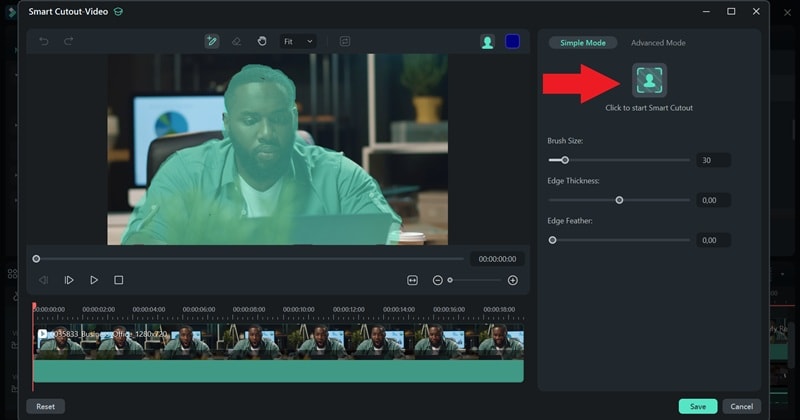Click the badge icon beside Smart Cutout-Video title
The width and height of the screenshot is (800, 420).
[x=118, y=11]
